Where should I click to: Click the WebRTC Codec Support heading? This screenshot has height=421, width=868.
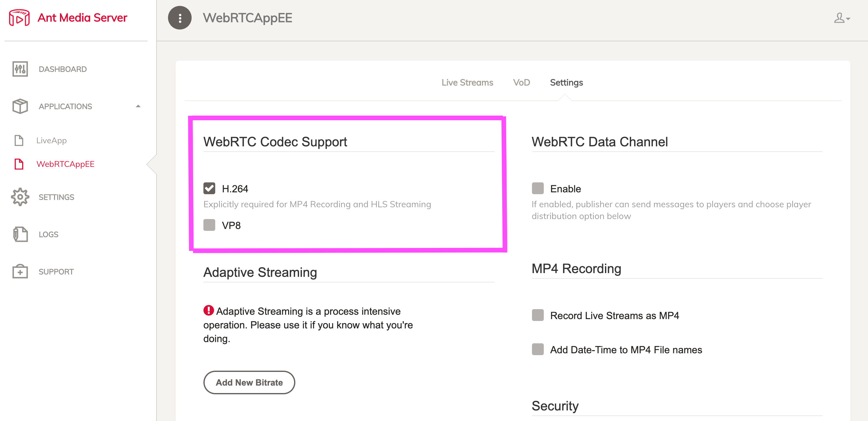[275, 142]
